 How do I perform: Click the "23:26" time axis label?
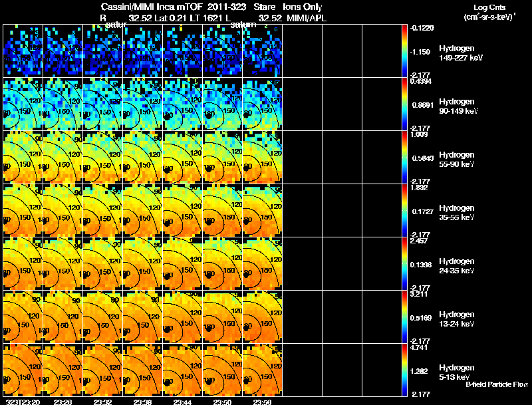63,402
